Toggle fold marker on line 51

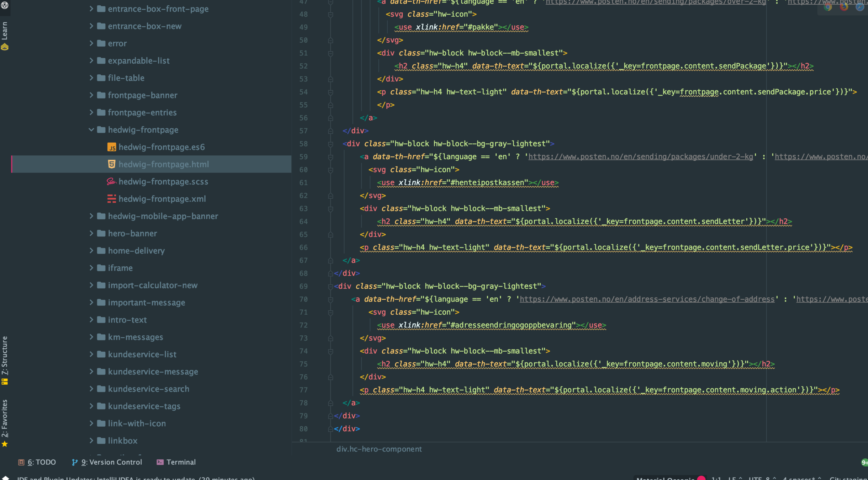(330, 53)
